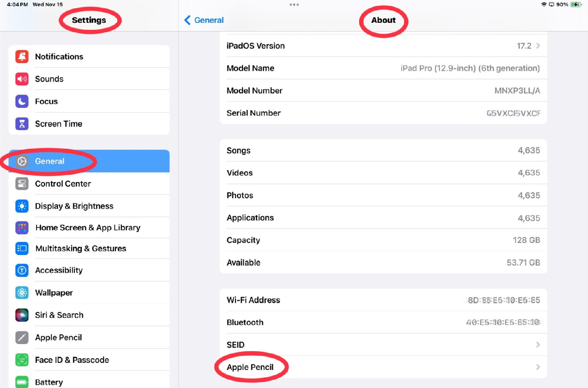Tap the Face ID green icon
The image size is (588, 388).
pos(22,360)
